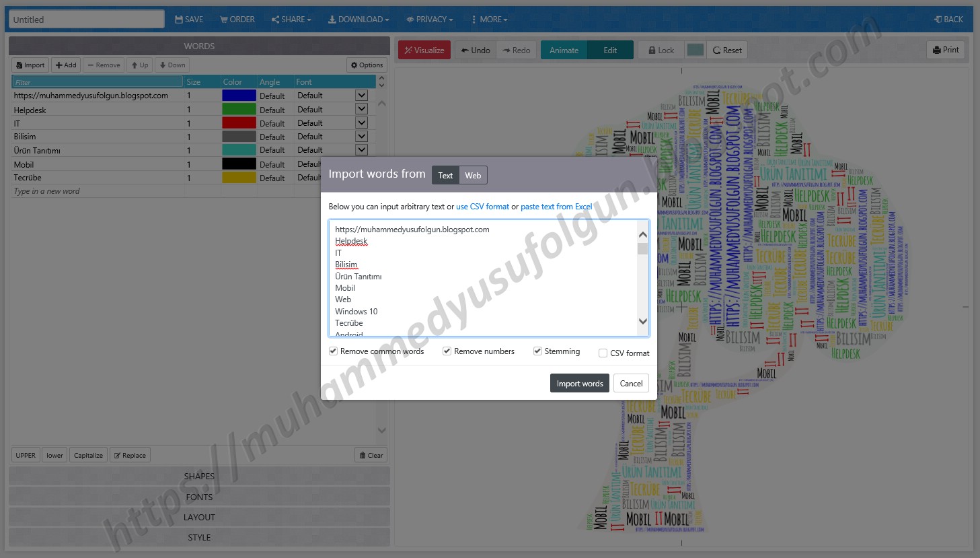The width and height of the screenshot is (980, 558).
Task: Click the Add word button
Action: pos(66,65)
